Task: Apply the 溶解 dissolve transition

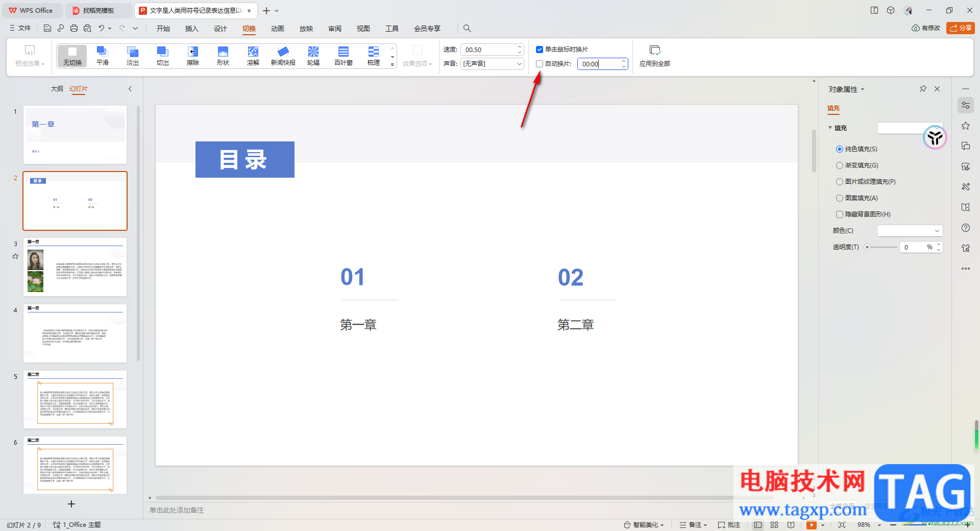Action: tap(253, 56)
